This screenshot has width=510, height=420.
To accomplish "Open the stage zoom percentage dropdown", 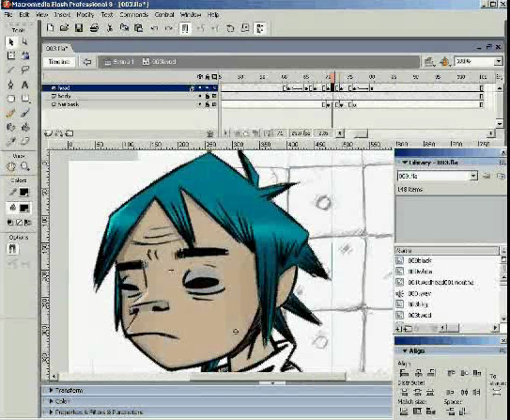I will click(499, 61).
